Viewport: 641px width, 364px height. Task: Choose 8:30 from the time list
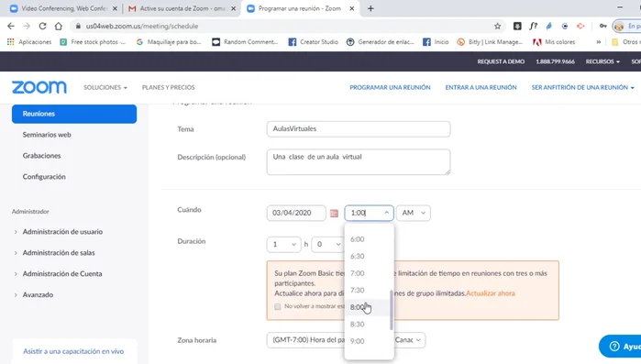coord(369,325)
